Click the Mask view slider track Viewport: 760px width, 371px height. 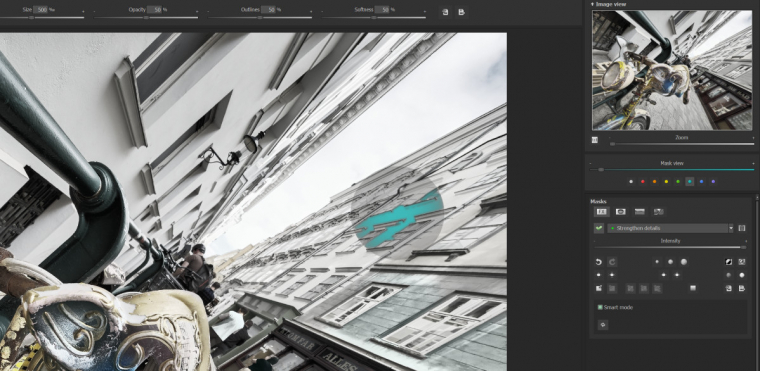(x=672, y=169)
